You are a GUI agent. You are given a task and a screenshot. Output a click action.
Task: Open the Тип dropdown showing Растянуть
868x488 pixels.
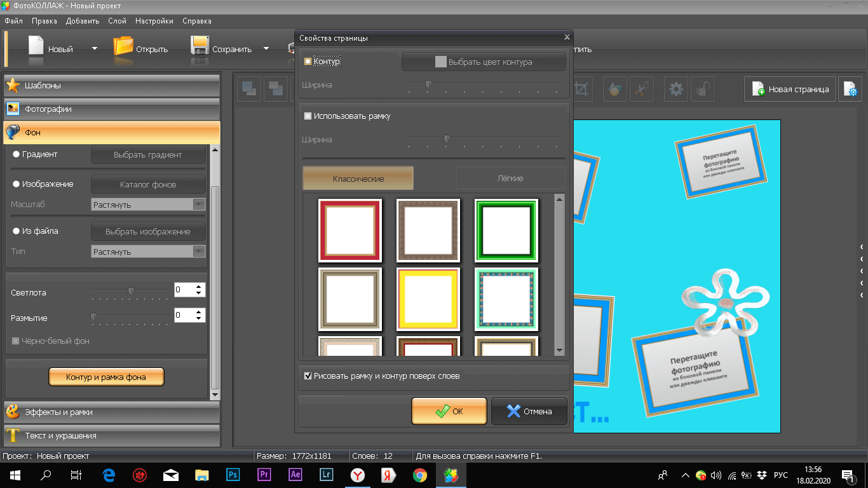(148, 252)
